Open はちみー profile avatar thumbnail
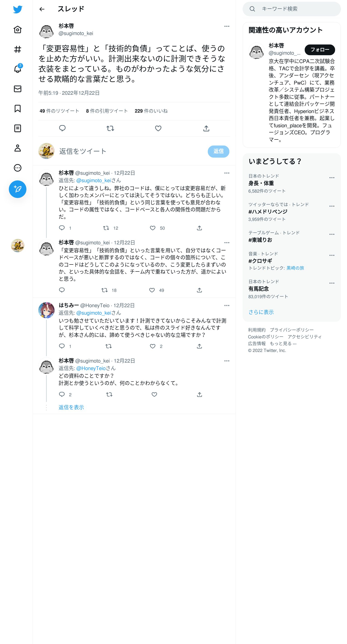347x644 pixels. tap(47, 310)
